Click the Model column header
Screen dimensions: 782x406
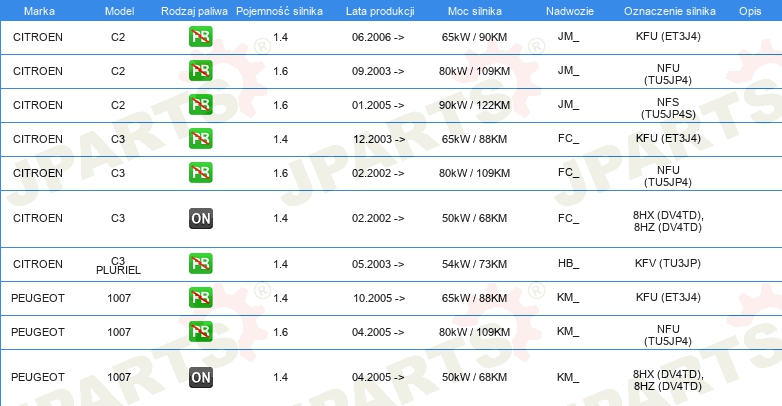coord(119,11)
